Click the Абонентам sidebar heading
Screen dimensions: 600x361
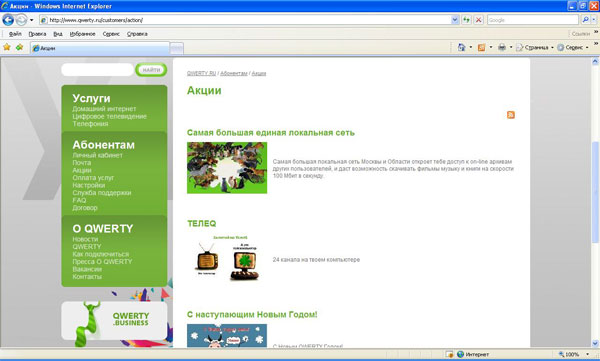103,145
